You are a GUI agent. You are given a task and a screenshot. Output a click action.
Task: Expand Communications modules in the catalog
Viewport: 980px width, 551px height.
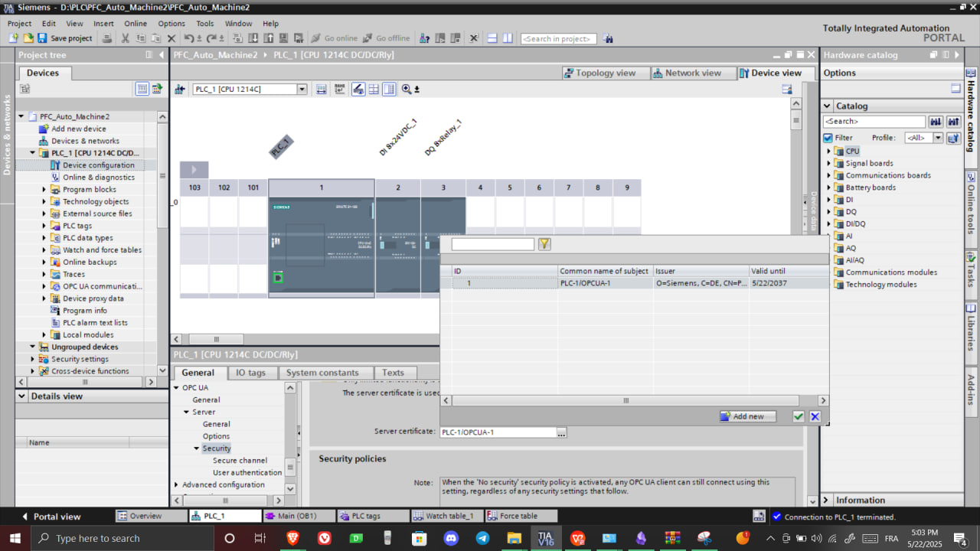coord(828,272)
